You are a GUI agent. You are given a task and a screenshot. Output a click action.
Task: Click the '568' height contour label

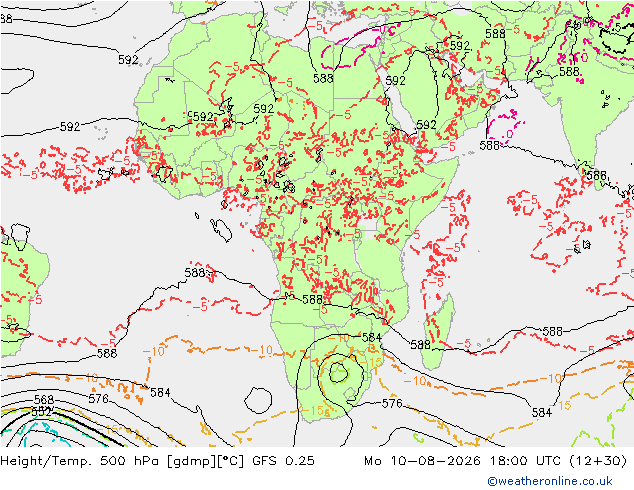pyautogui.click(x=44, y=400)
